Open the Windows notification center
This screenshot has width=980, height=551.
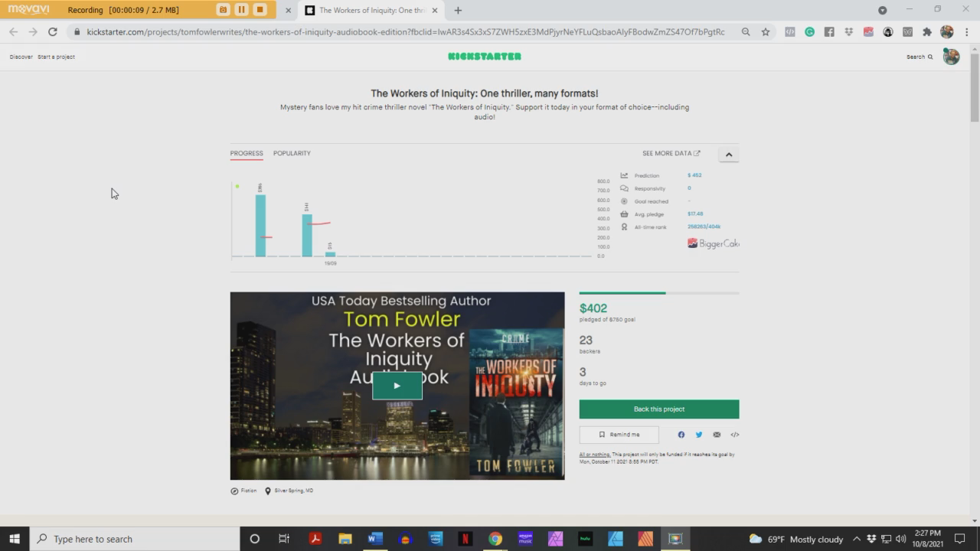960,539
